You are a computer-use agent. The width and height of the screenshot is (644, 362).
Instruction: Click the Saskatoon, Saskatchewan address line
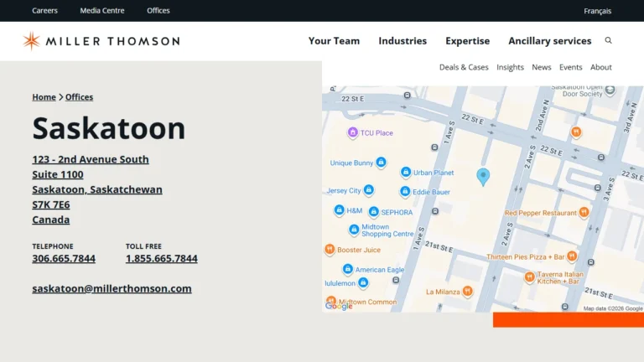coord(97,189)
